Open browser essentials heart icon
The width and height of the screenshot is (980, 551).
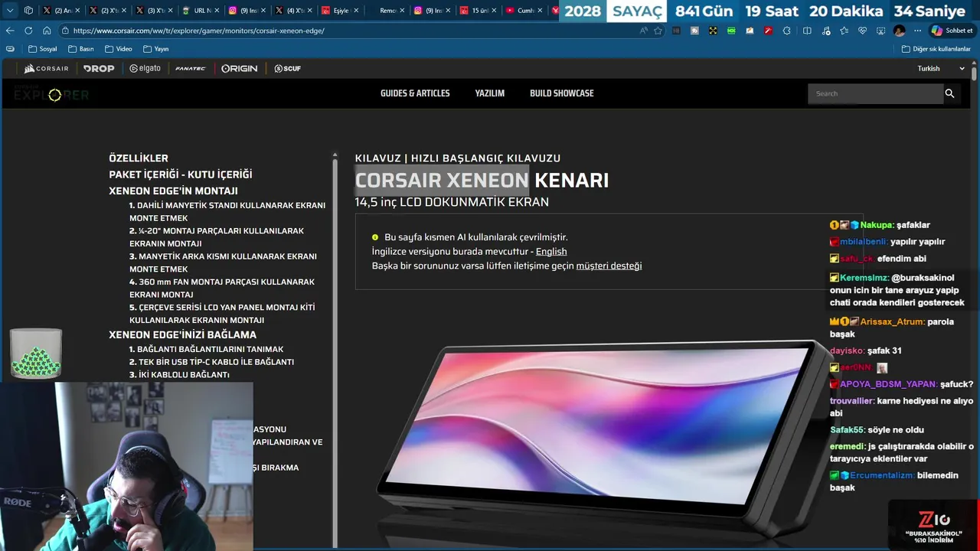pyautogui.click(x=862, y=31)
